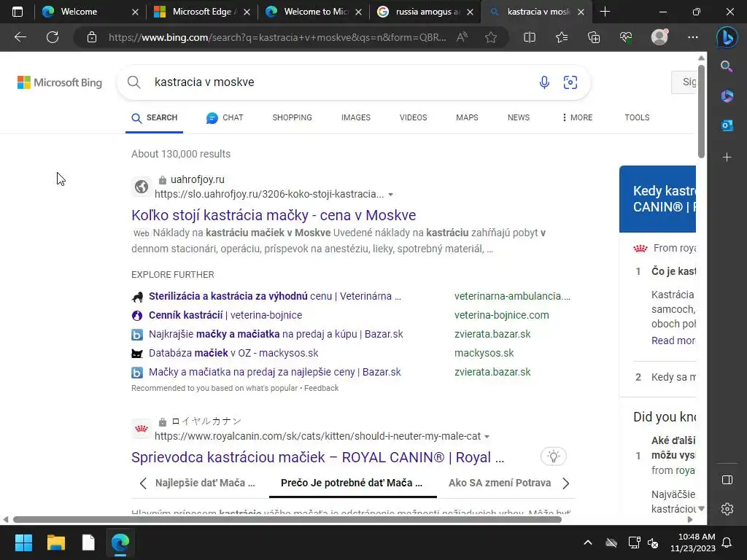Select 'Najlepšie dať Mača' carousel tab
The width and height of the screenshot is (747, 560).
[205, 483]
